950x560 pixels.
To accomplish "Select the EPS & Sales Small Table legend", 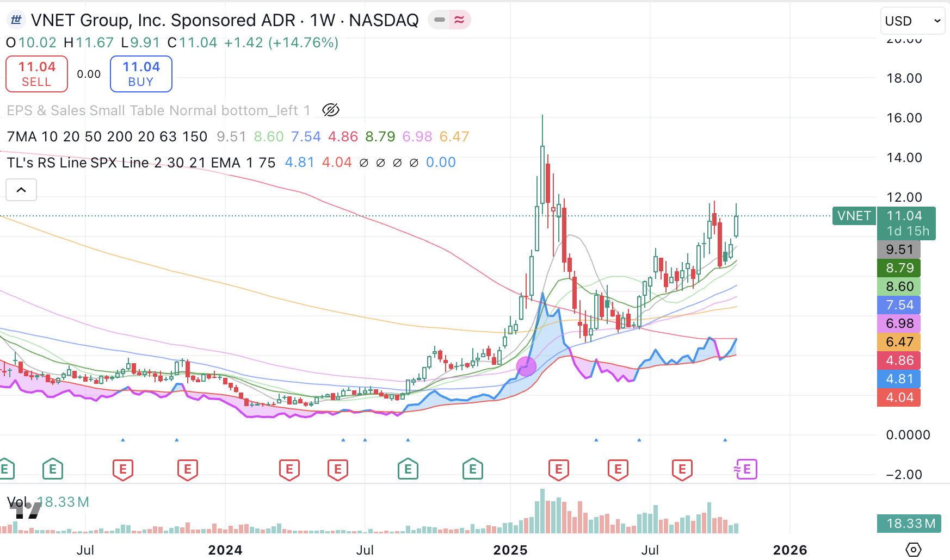I will point(158,110).
